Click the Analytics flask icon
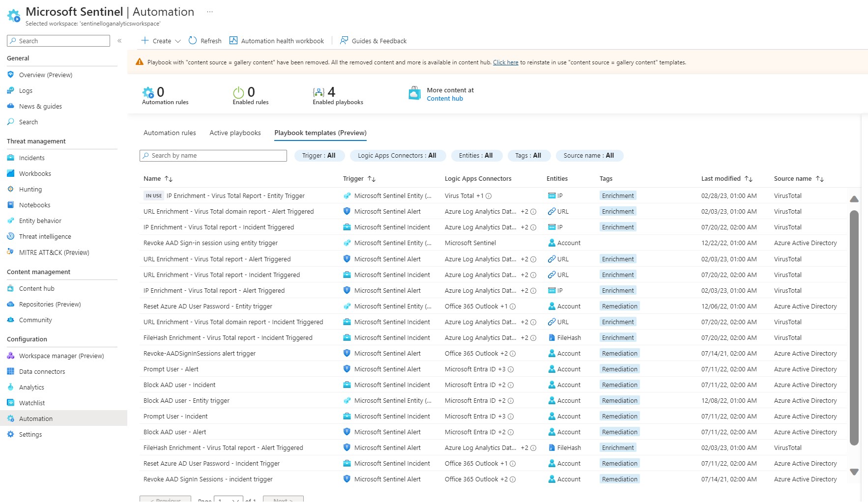868x502 pixels. click(x=11, y=387)
